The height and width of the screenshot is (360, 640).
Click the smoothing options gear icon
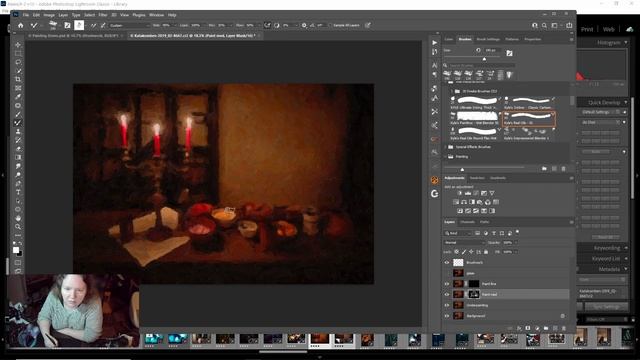click(x=304, y=25)
